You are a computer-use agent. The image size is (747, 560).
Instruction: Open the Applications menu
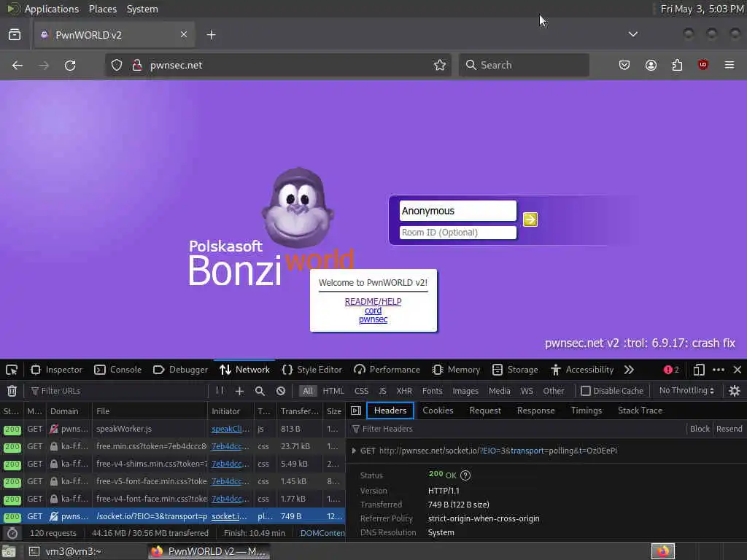[x=52, y=9]
